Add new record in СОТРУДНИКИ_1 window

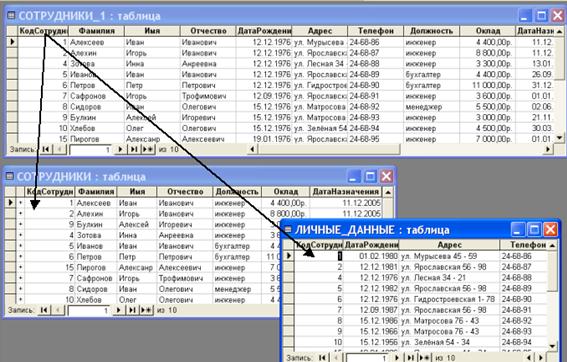click(147, 149)
